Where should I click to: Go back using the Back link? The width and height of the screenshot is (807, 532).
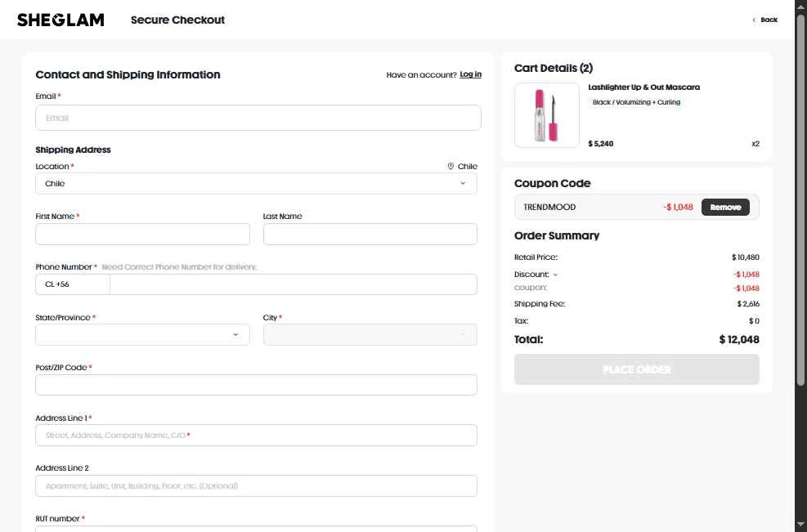[764, 20]
